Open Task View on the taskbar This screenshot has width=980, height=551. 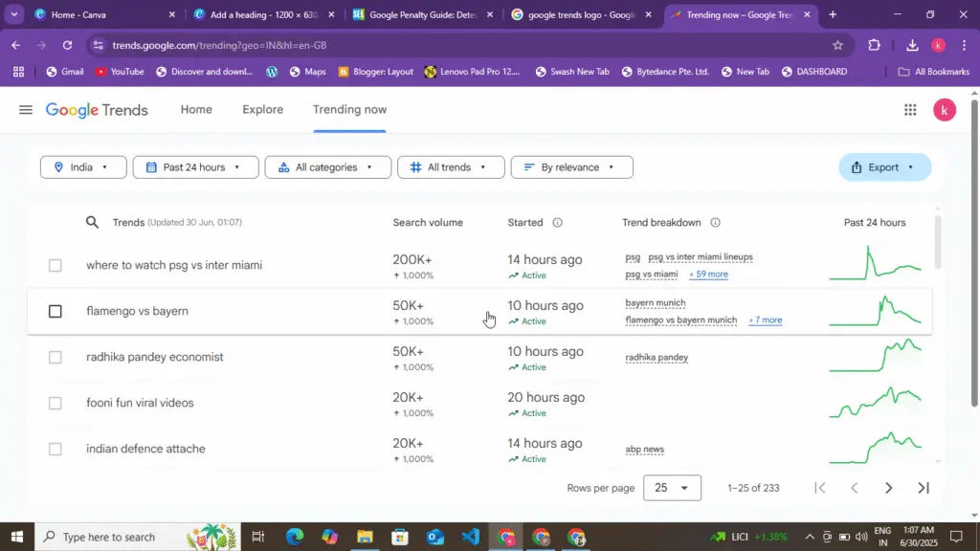click(257, 537)
